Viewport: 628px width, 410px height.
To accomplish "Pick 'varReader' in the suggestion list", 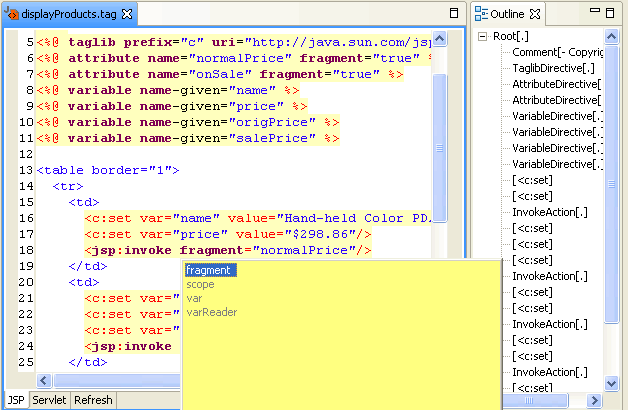I will tap(211, 312).
